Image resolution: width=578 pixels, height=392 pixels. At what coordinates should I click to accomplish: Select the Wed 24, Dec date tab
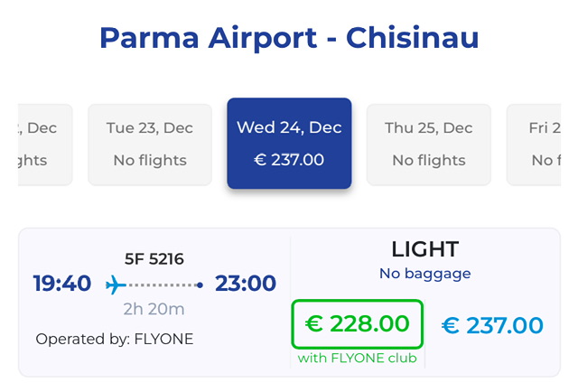click(289, 145)
